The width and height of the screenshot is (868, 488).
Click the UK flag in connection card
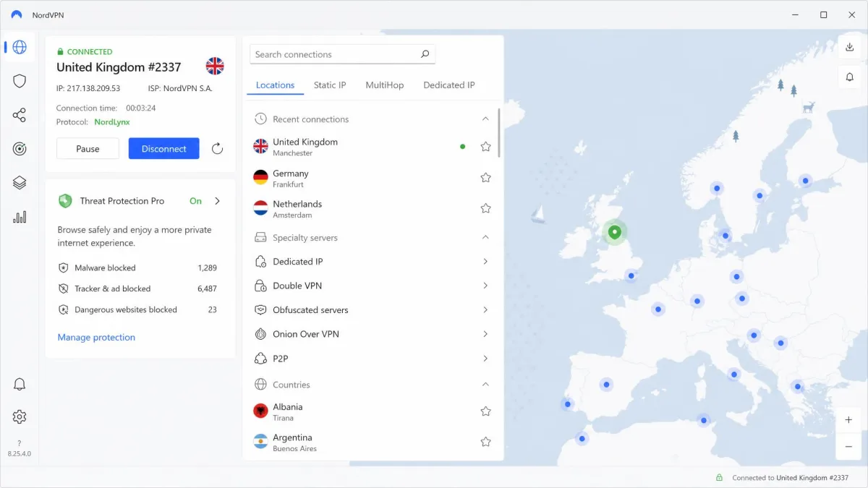tap(215, 67)
